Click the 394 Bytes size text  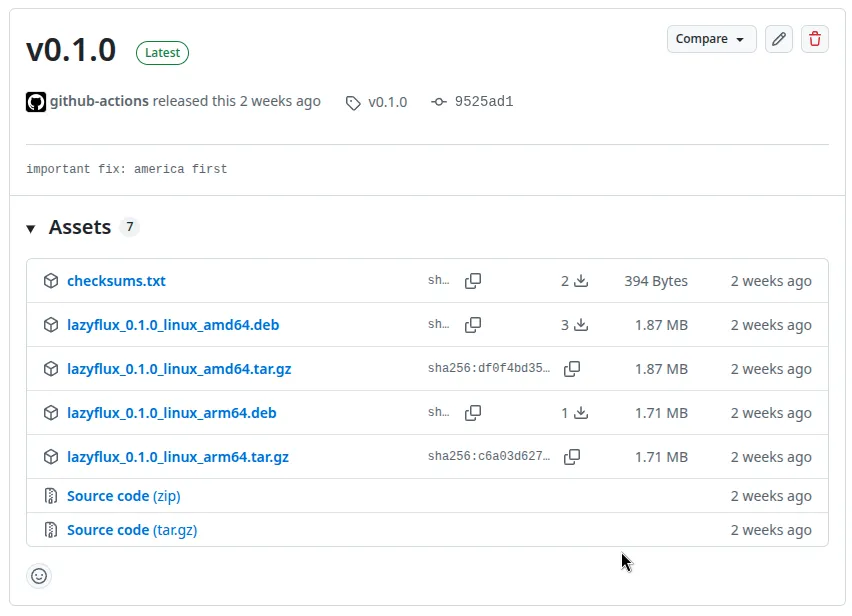(x=656, y=281)
